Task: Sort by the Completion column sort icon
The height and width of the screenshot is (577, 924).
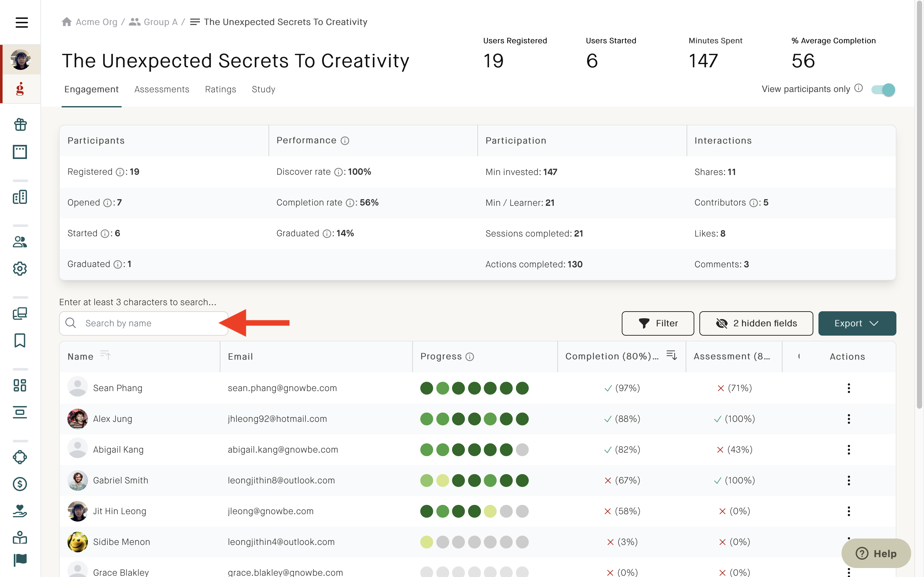Action: [x=672, y=355]
